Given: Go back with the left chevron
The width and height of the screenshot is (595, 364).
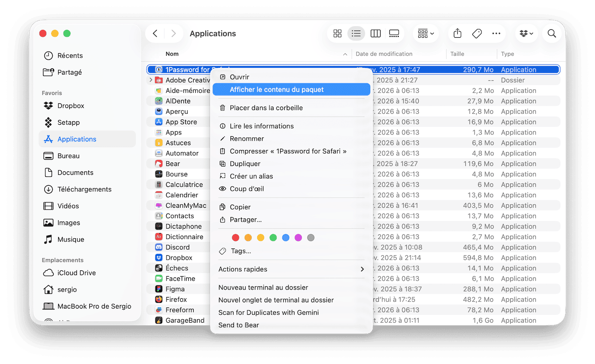Looking at the screenshot, I should pos(155,34).
